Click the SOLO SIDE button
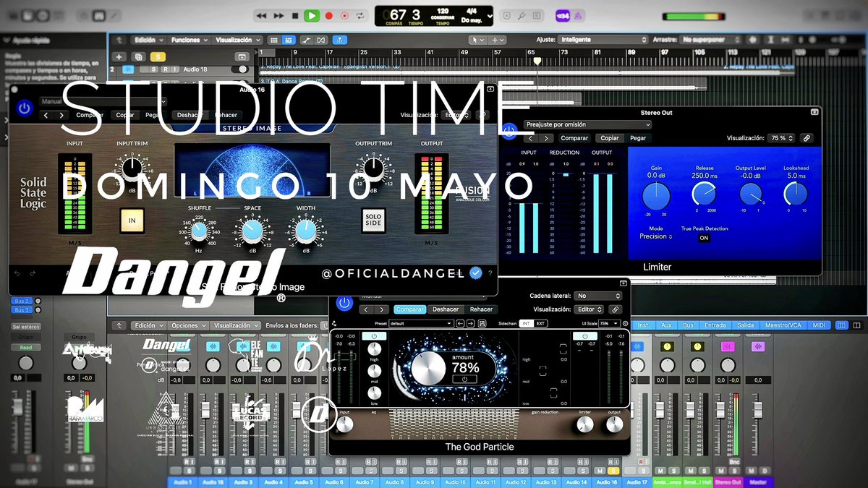868x488 pixels. pyautogui.click(x=373, y=221)
